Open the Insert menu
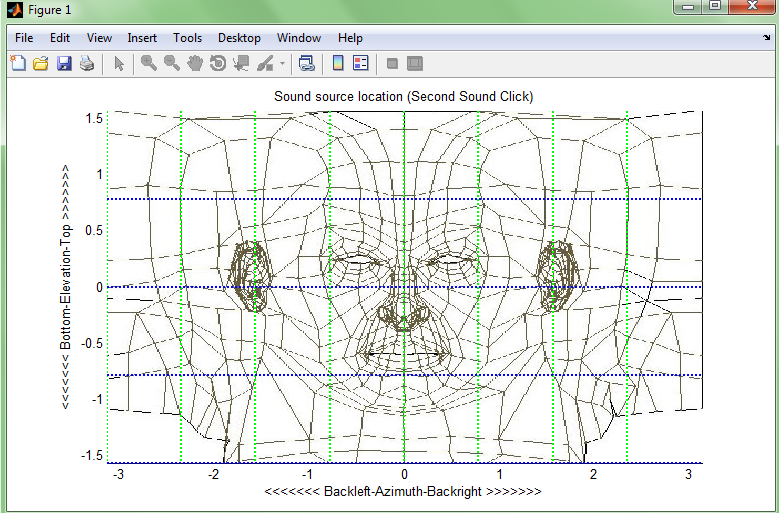Screen dimensions: 779x513 142,38
